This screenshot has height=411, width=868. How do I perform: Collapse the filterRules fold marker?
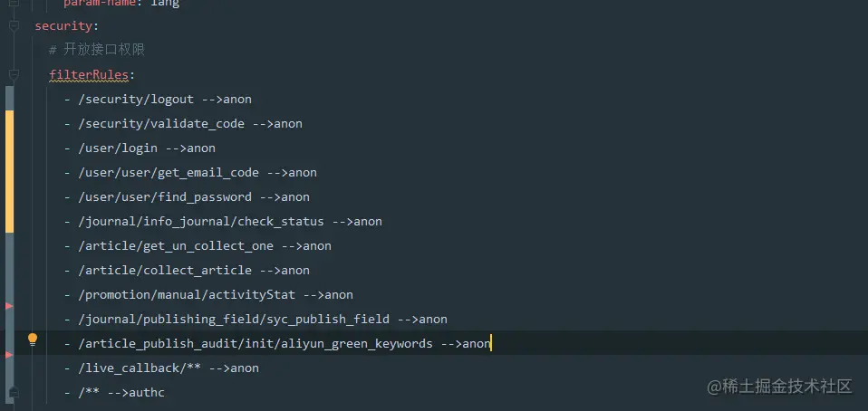13,74
